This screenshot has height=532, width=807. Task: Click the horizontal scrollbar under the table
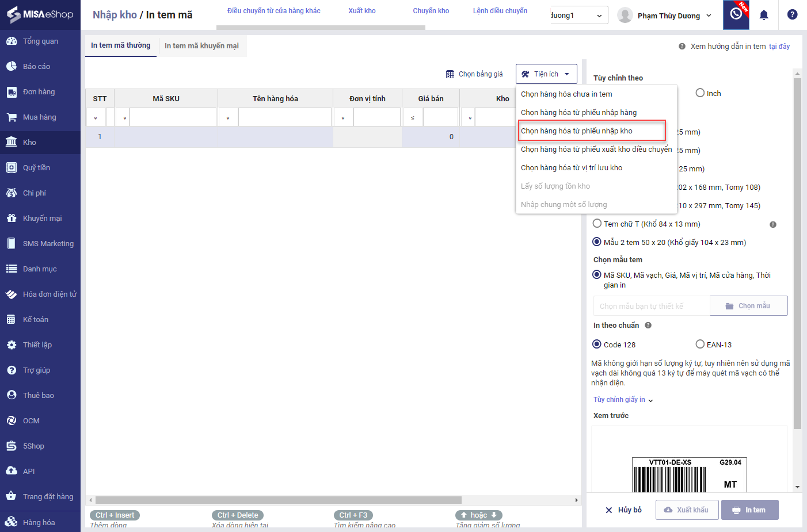279,500
